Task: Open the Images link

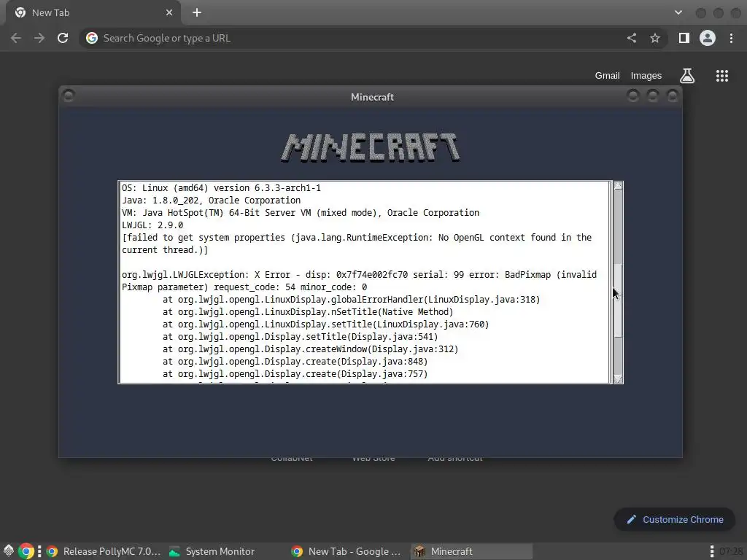Action: [646, 76]
